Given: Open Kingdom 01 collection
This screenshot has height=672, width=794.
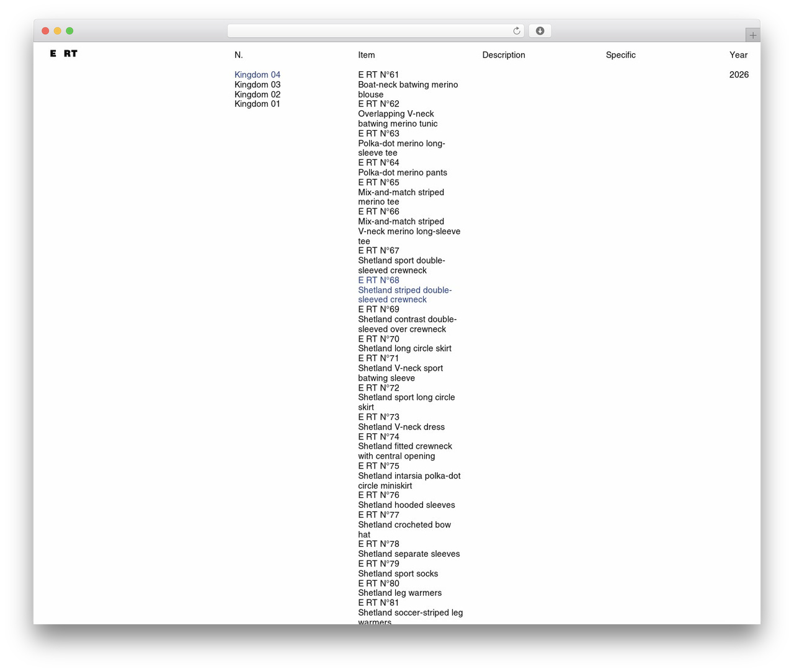Looking at the screenshot, I should click(x=257, y=104).
